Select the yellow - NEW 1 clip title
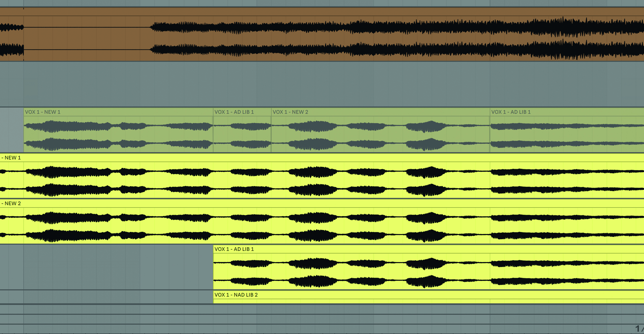 11,158
